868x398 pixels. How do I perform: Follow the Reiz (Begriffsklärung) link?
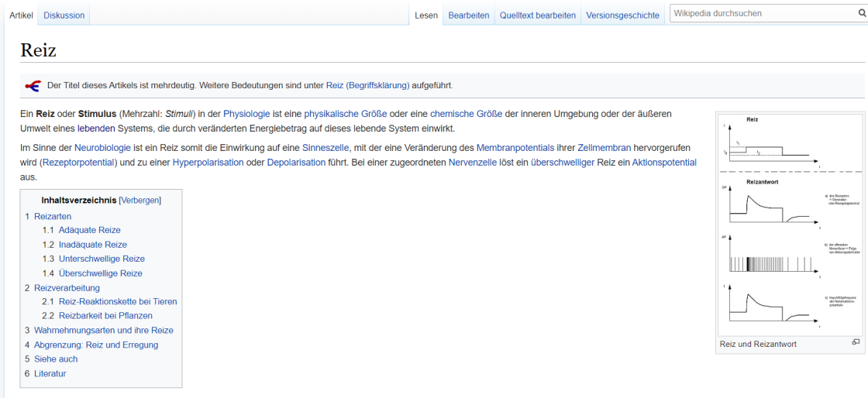pyautogui.click(x=367, y=86)
